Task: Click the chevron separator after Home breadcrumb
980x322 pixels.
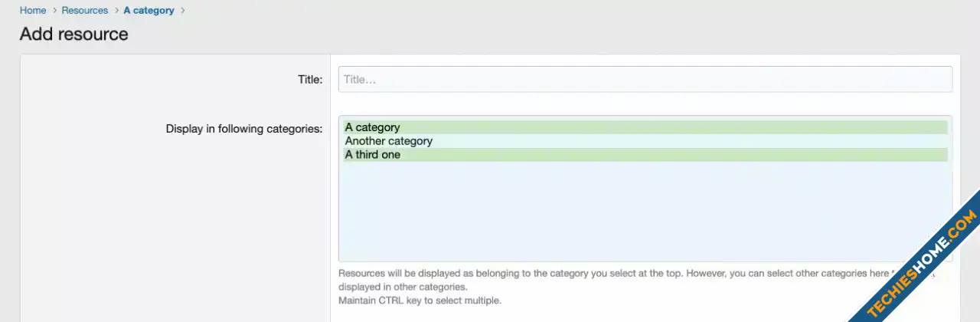Action: 54,11
